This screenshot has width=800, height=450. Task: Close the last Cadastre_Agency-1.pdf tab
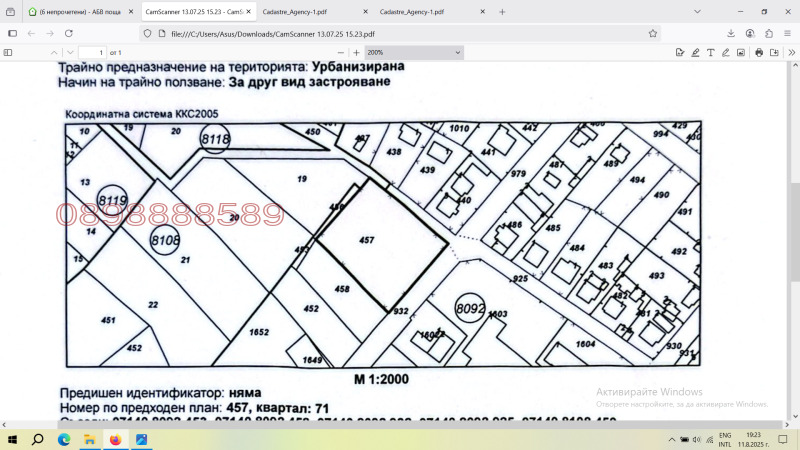pos(482,11)
